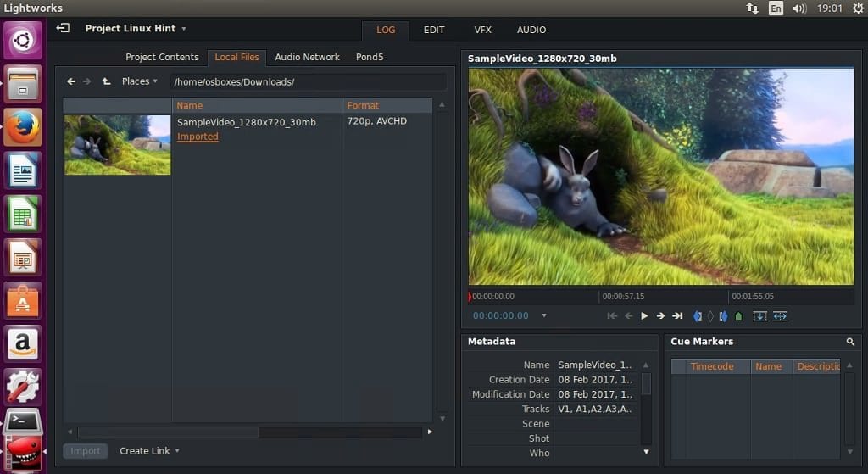Sort files by Format column
Image resolution: width=868 pixels, height=474 pixels.
[x=387, y=105]
